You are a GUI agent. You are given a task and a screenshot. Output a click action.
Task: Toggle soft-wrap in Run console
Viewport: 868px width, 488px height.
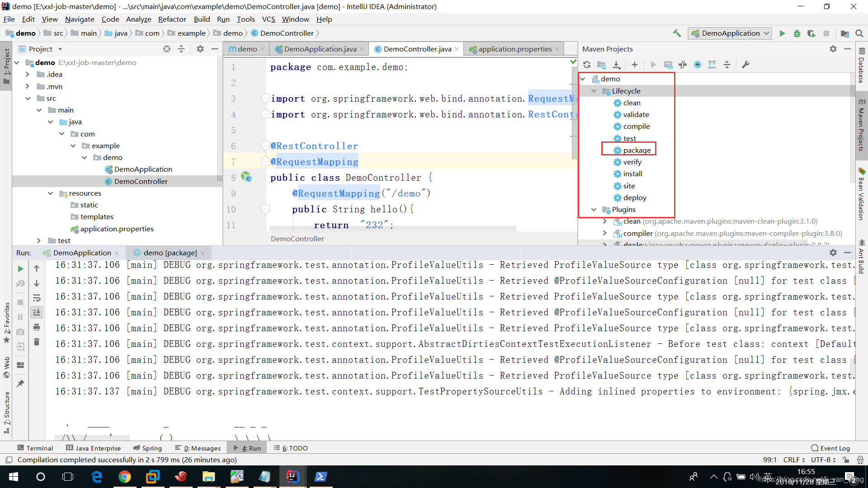pyautogui.click(x=37, y=298)
